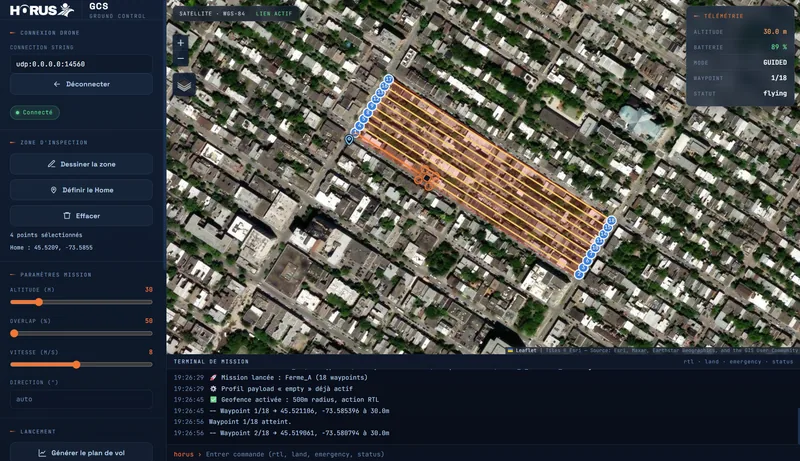
Task: Adjust the Overlap slider handle
Action: click(14, 334)
